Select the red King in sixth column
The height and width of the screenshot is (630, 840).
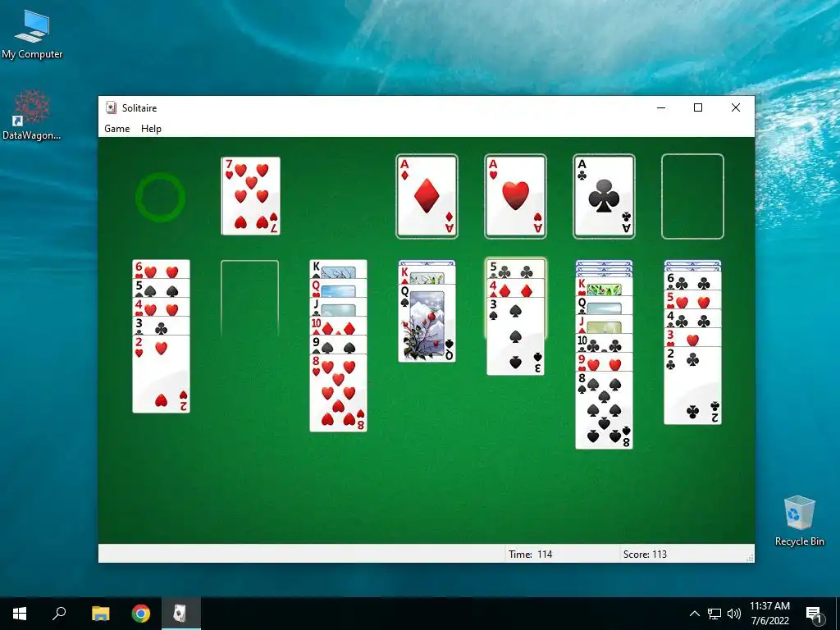tap(604, 286)
